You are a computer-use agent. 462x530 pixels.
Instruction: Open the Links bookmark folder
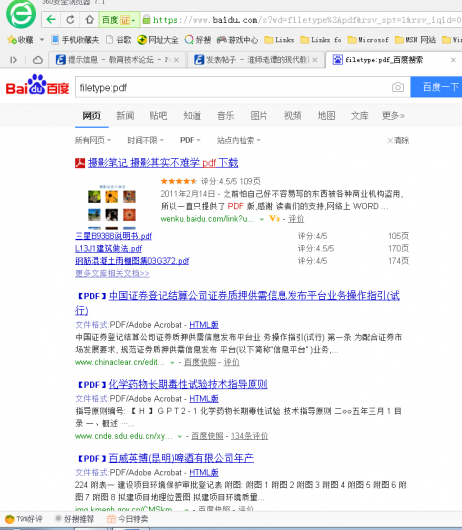coord(279,40)
